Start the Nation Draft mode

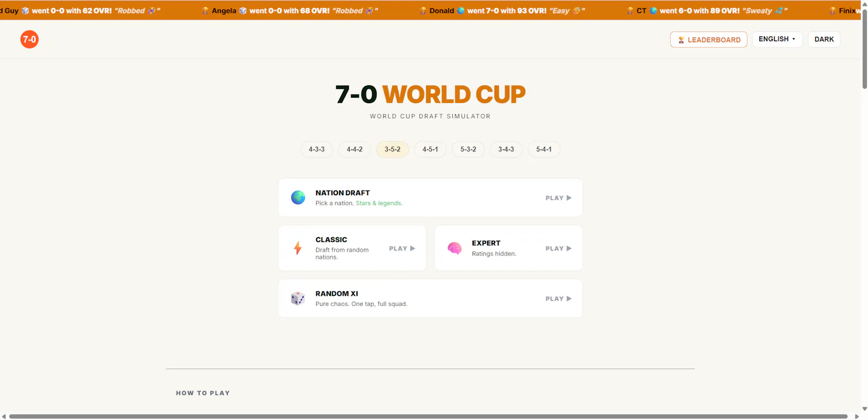[430, 198]
